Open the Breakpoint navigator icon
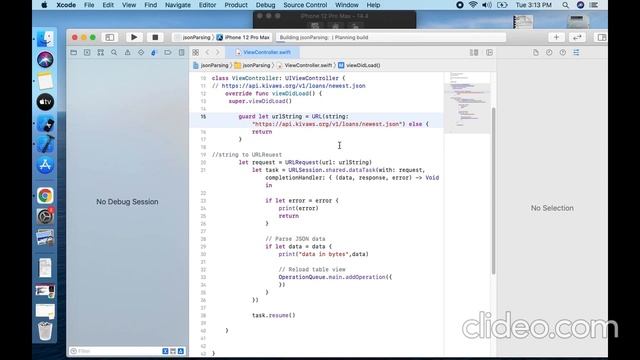Screen dimensions: 640x360 [x=168, y=52]
